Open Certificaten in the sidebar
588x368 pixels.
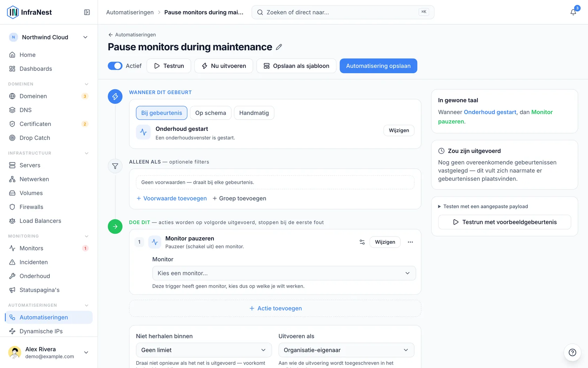tap(49, 124)
